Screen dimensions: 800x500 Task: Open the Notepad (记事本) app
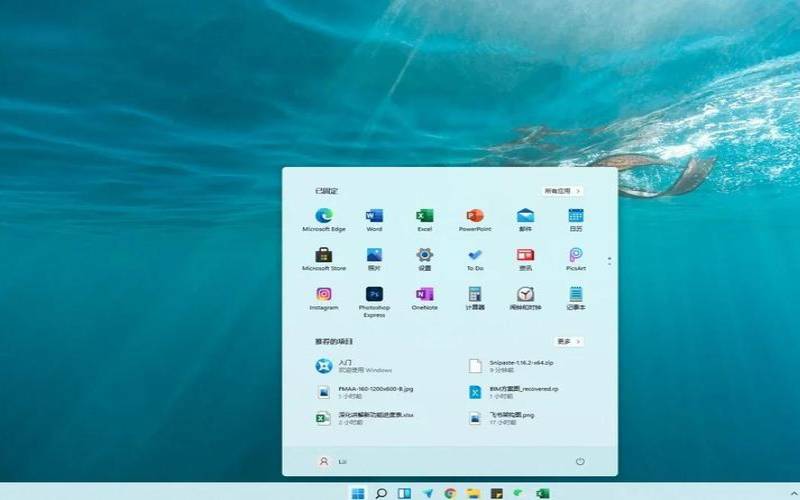coord(576,298)
